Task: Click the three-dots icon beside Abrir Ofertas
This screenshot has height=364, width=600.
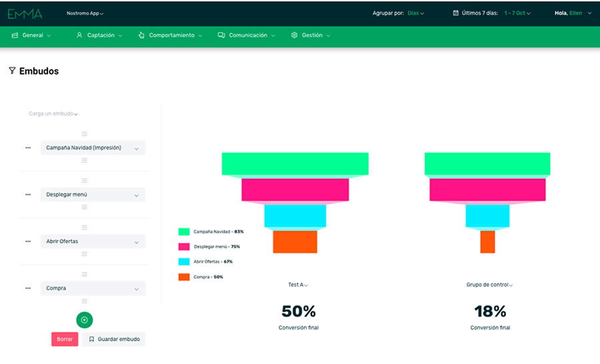Action: pyautogui.click(x=28, y=241)
